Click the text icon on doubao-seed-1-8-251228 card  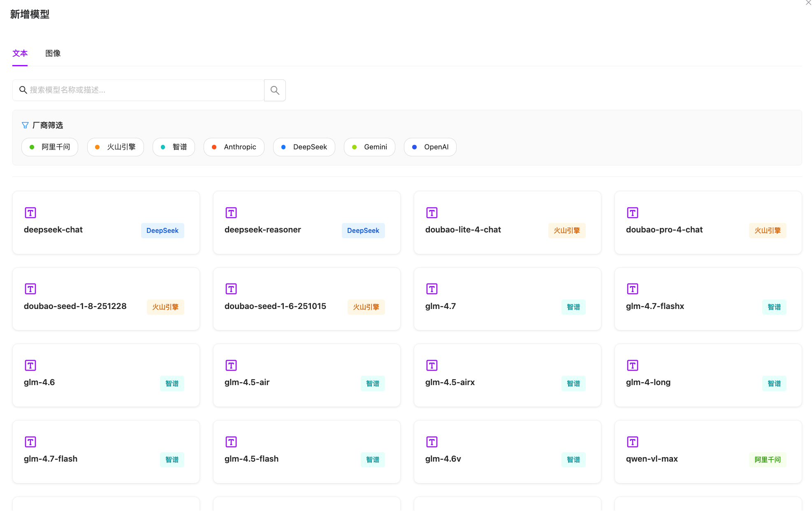(30, 289)
